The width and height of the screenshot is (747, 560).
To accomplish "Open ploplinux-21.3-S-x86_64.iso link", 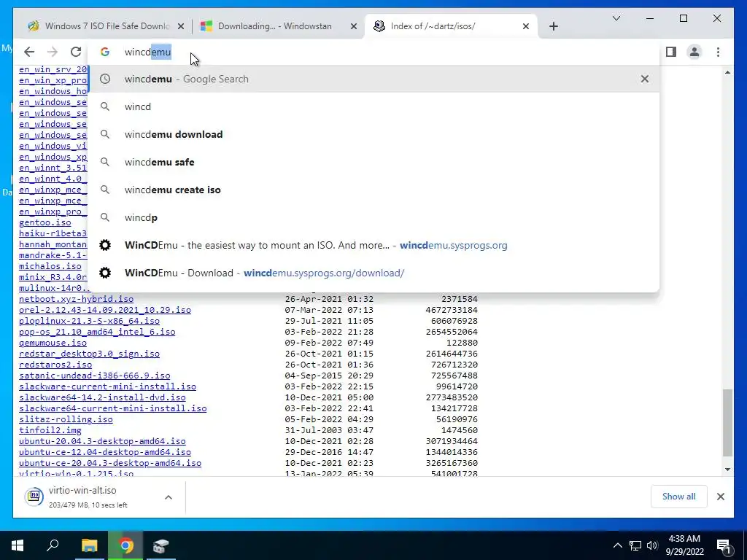I will 89,321.
